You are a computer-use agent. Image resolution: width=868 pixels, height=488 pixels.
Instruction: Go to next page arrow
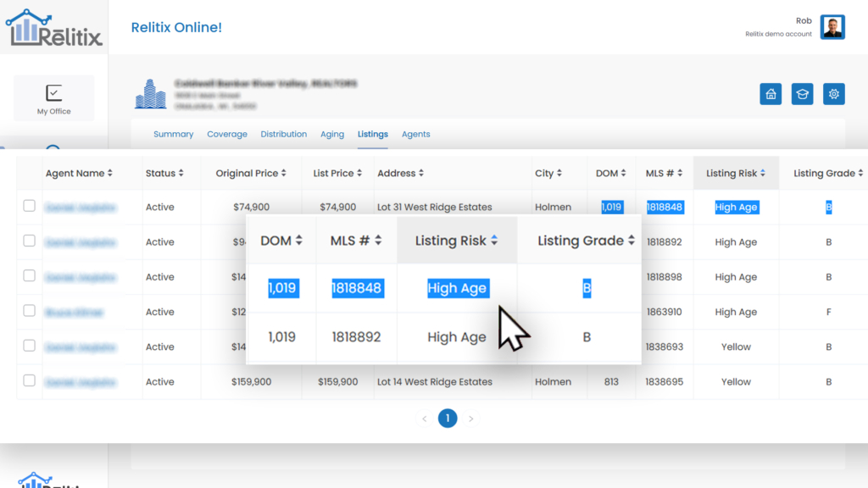coord(471,419)
